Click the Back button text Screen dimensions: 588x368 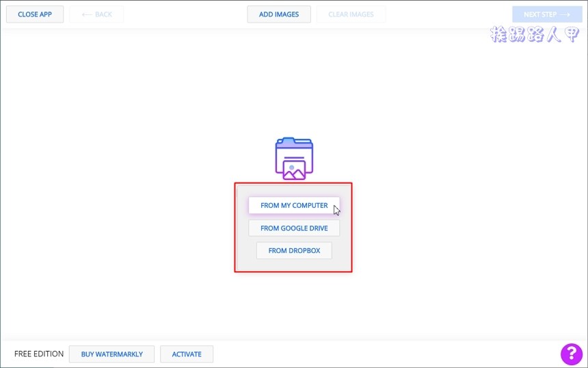click(x=104, y=14)
